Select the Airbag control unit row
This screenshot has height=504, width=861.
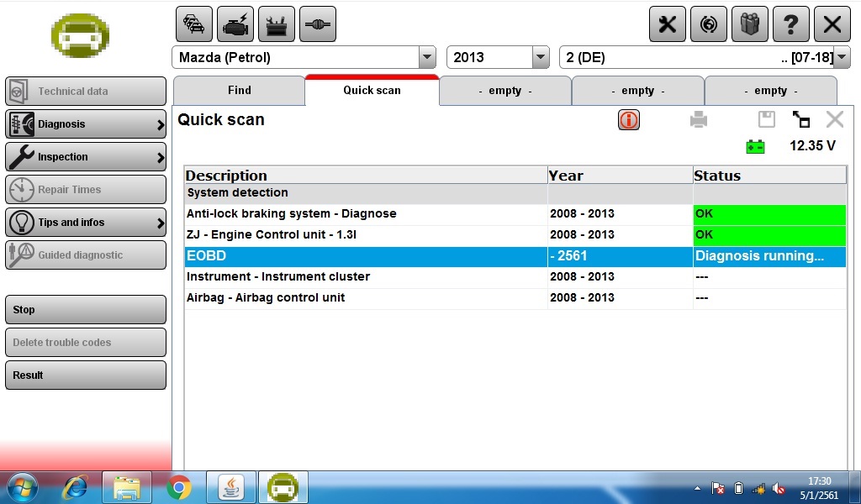515,298
